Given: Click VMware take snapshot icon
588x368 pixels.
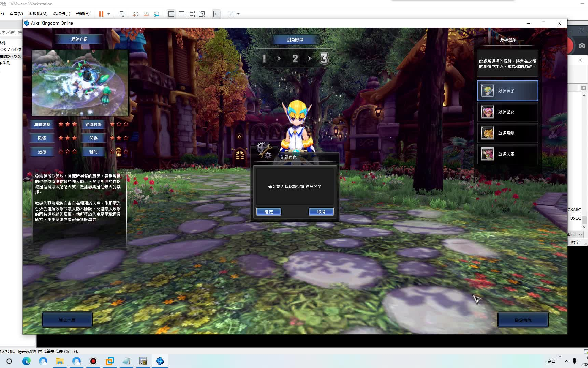Looking at the screenshot, I should point(136,14).
